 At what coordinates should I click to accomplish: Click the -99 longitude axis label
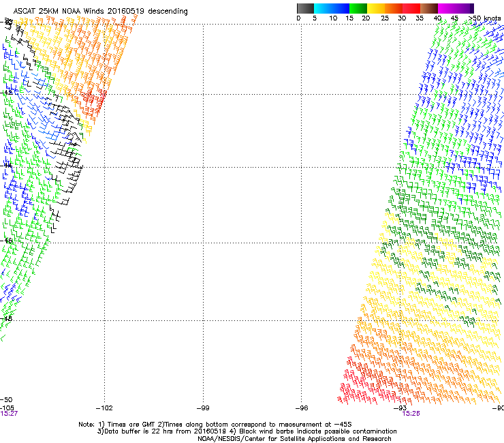[x=203, y=408]
